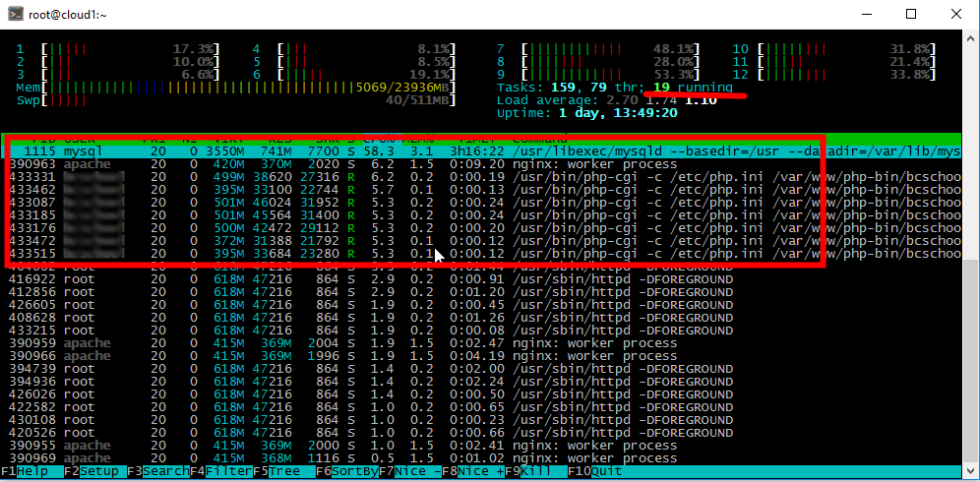Select the mysqld process row PID 1115
This screenshot has width=980, height=482.
pos(481,151)
